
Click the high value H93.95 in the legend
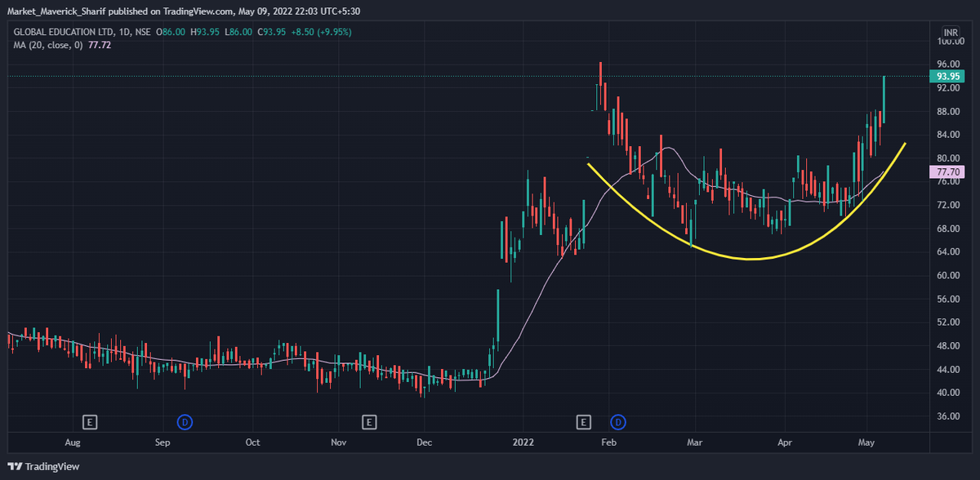tap(205, 32)
